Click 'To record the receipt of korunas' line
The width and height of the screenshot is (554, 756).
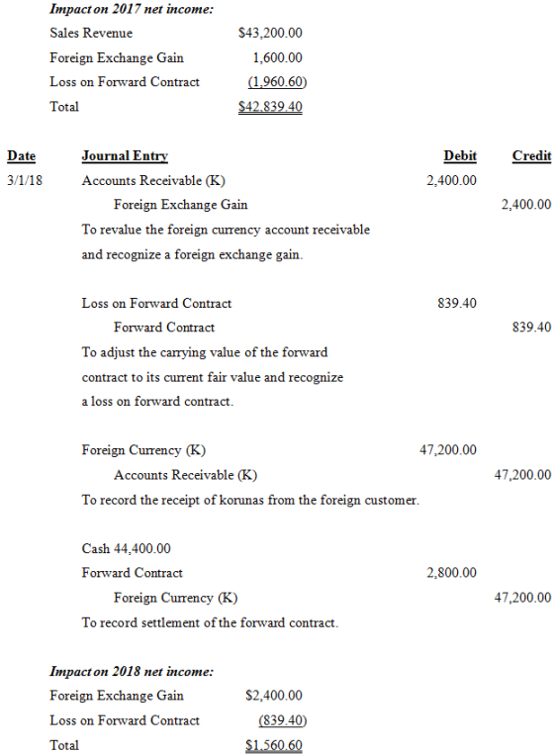(x=250, y=500)
